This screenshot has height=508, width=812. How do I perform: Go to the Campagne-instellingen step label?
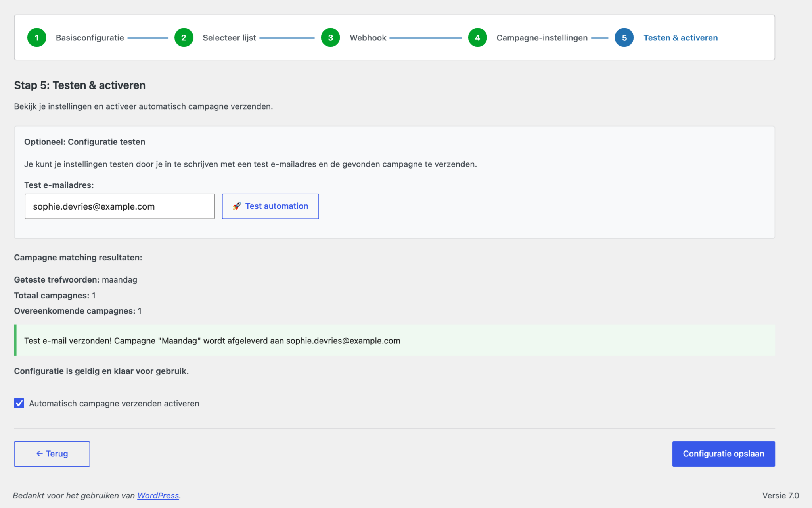point(542,38)
